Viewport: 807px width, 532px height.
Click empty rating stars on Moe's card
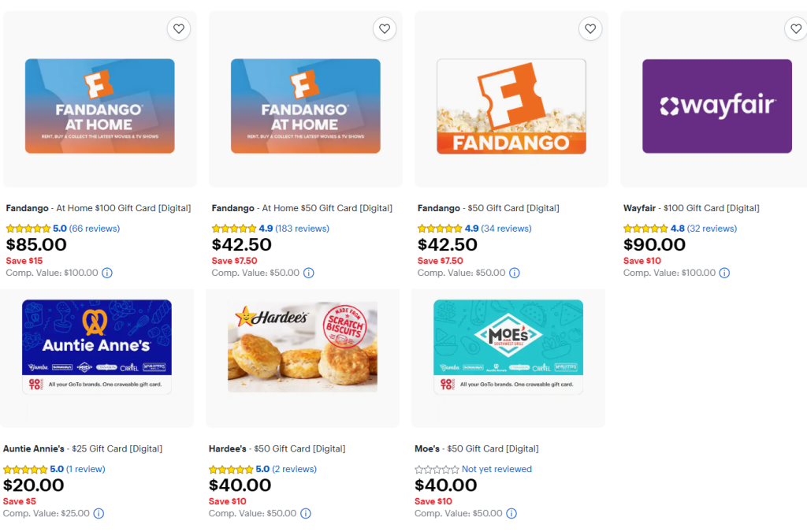point(437,469)
